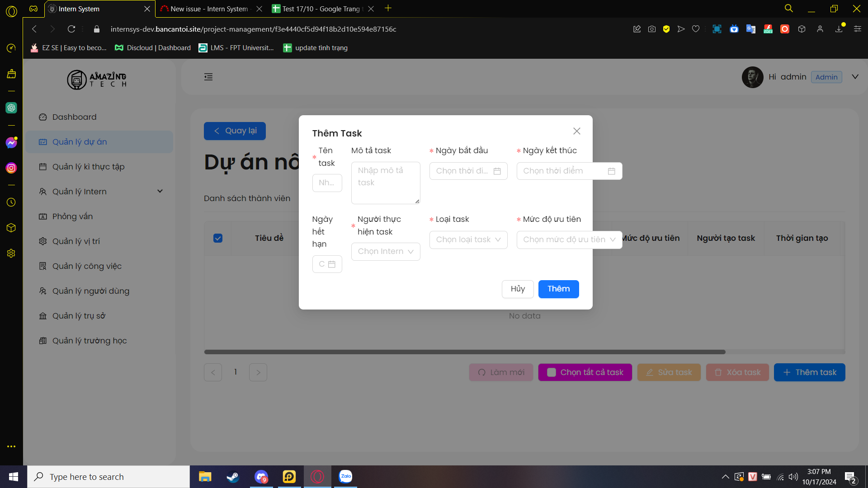Click the Mô tả task text area

point(385,183)
